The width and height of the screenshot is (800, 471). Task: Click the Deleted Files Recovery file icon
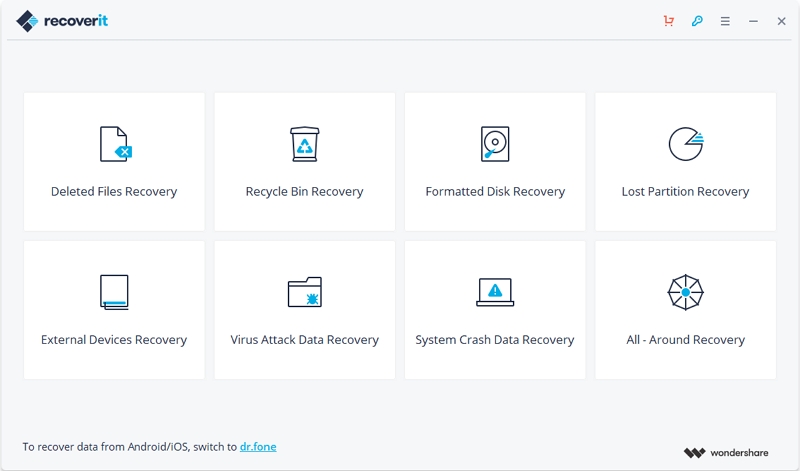click(x=116, y=144)
